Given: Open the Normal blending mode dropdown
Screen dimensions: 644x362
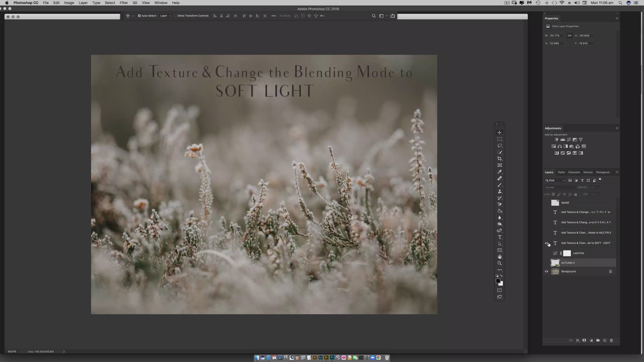Looking at the screenshot, I should coord(560,187).
